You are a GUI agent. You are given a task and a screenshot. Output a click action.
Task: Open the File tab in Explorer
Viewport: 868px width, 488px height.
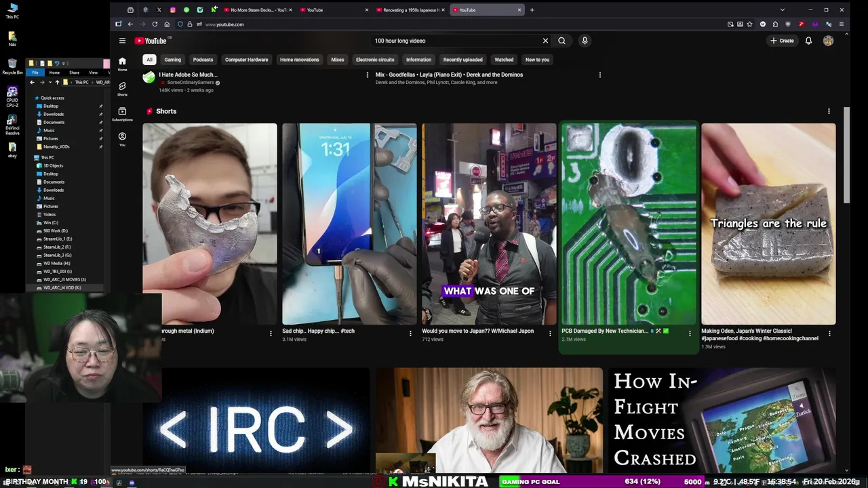[x=35, y=73]
